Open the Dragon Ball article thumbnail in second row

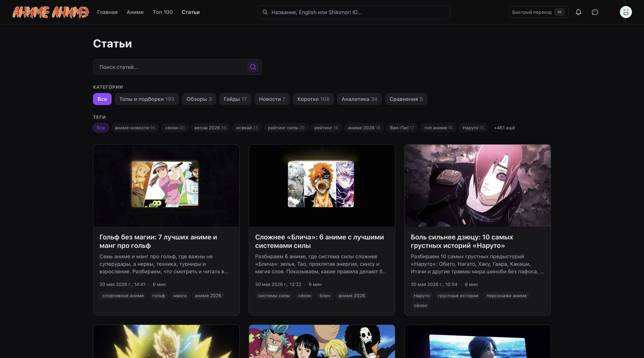pos(166,341)
